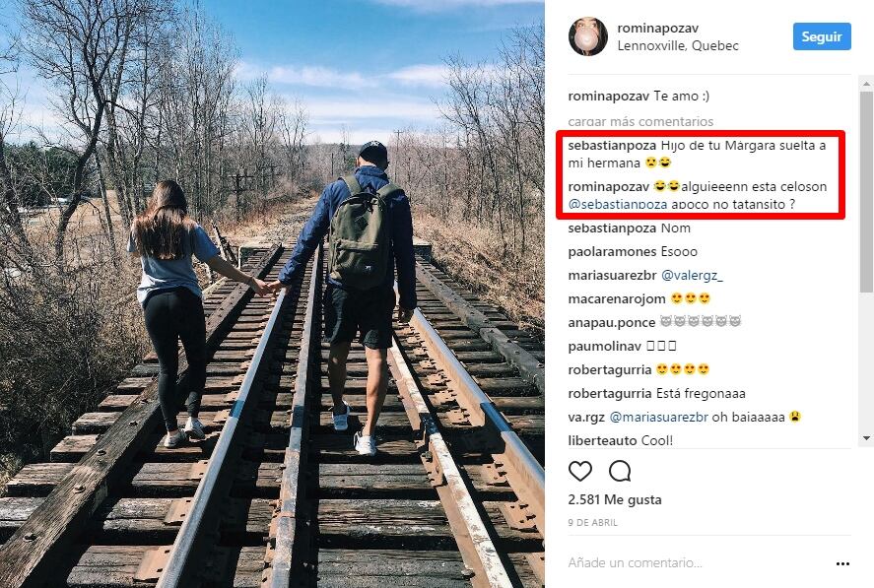
Task: Click cargar más comentarios
Action: (x=639, y=121)
